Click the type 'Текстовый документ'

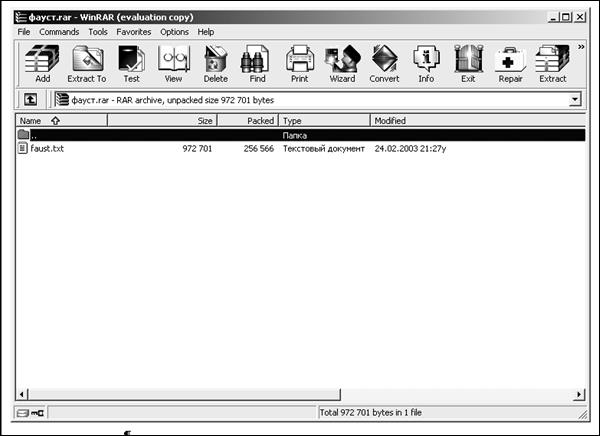[x=324, y=149]
